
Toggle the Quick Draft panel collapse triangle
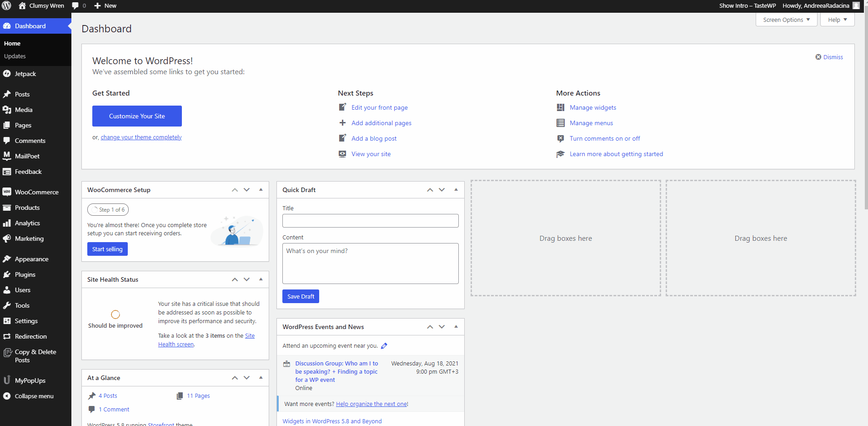pos(456,190)
